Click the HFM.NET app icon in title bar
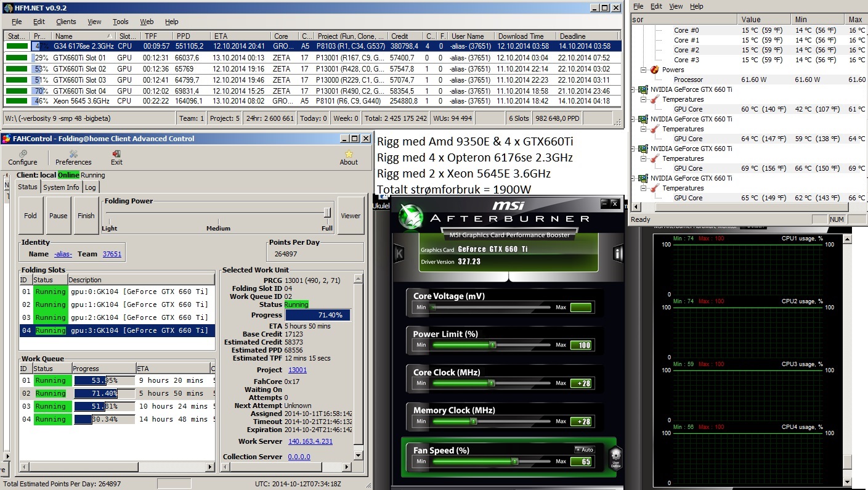 (x=8, y=8)
